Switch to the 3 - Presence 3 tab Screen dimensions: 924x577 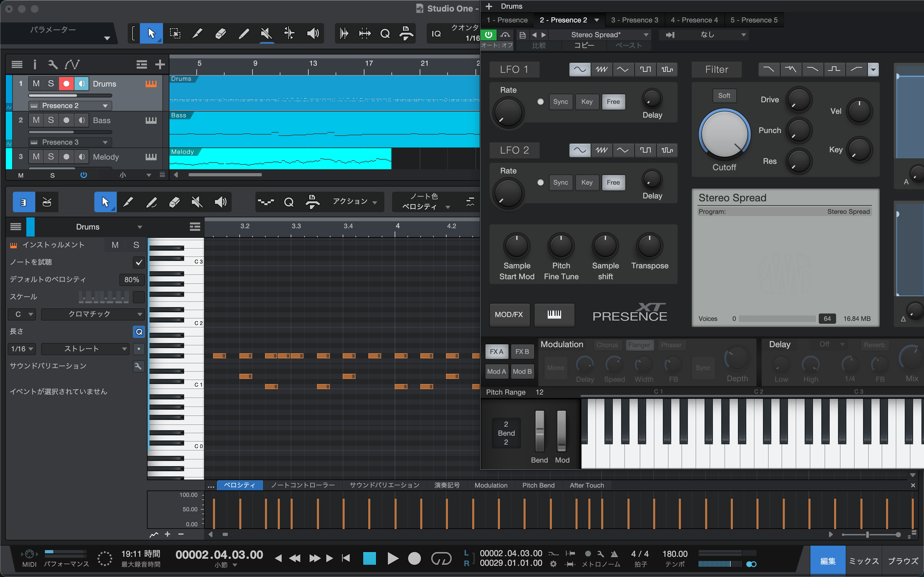click(634, 20)
